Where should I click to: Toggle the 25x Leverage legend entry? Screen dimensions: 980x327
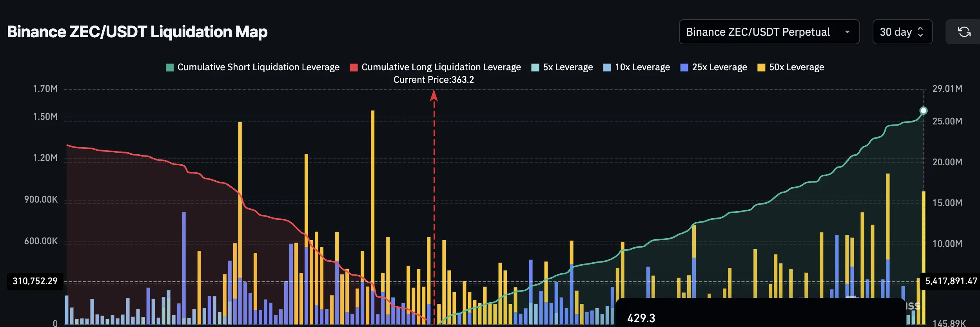click(714, 67)
